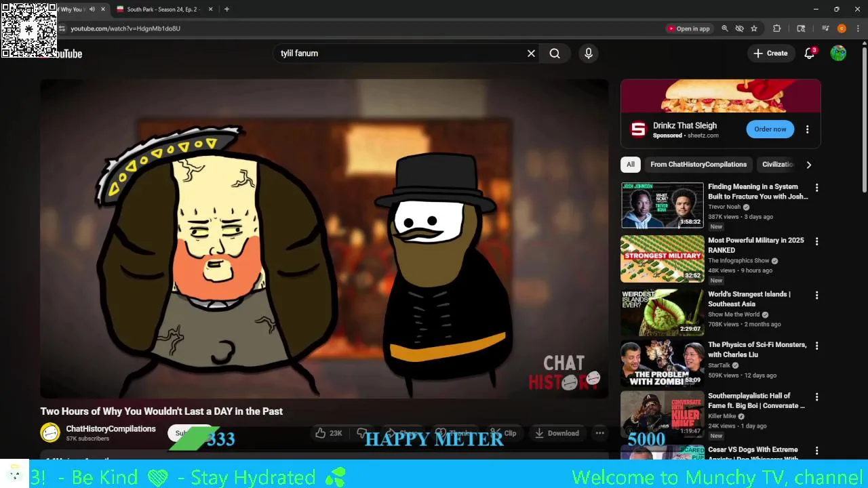868x488 pixels.
Task: Open Finding Meaning in a System thumbnail
Action: point(662,205)
